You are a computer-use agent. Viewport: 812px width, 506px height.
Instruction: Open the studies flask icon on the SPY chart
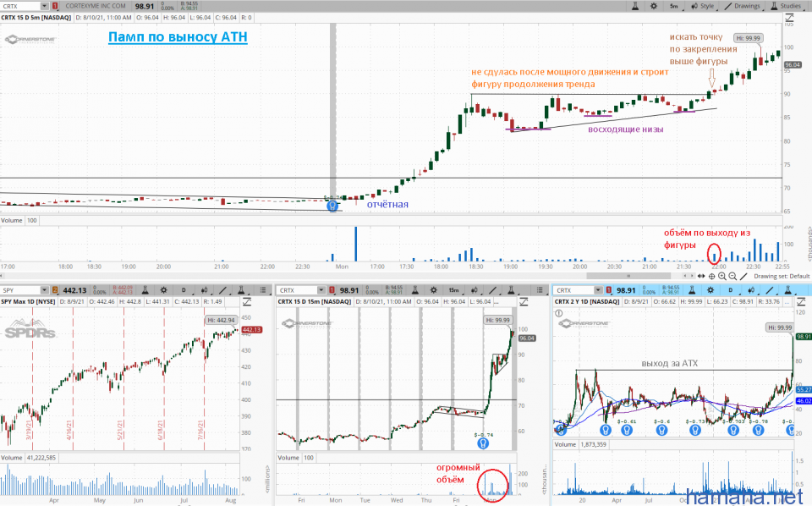(241, 290)
